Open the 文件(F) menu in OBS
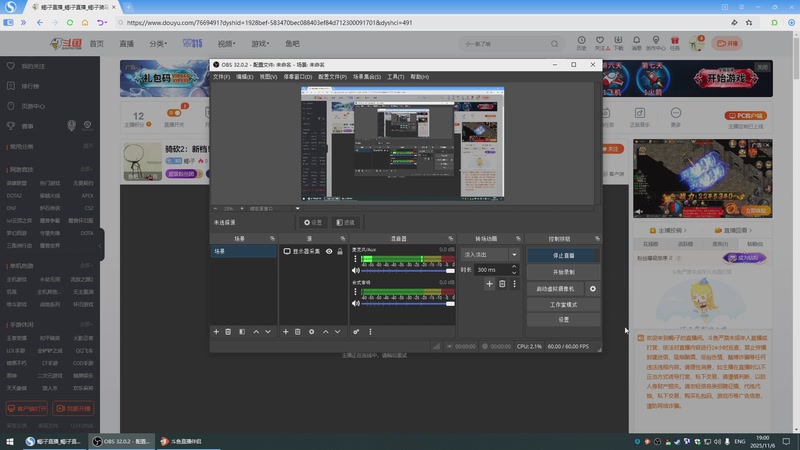The height and width of the screenshot is (450, 800). 221,76
